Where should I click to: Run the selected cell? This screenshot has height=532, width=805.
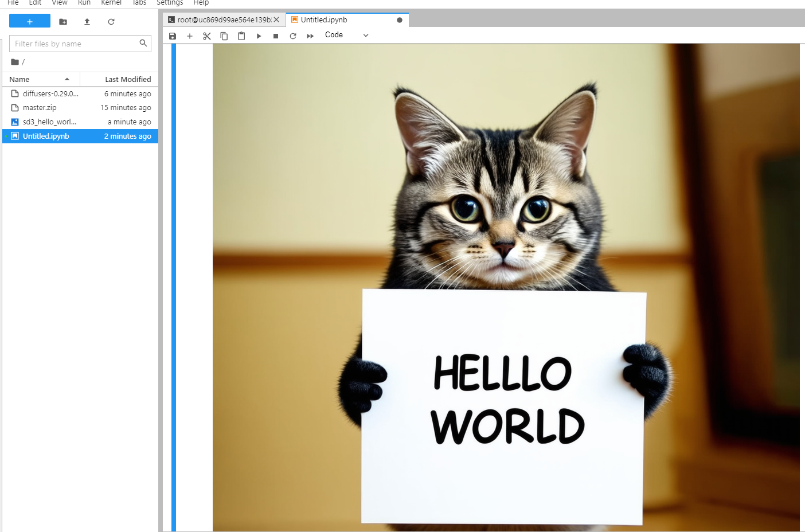coord(259,36)
